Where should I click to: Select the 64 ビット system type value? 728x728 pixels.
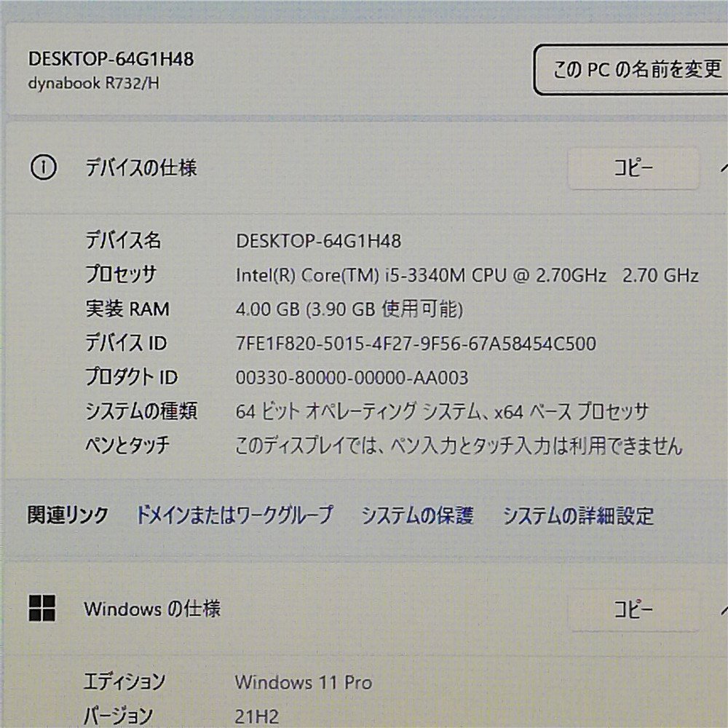click(442, 411)
